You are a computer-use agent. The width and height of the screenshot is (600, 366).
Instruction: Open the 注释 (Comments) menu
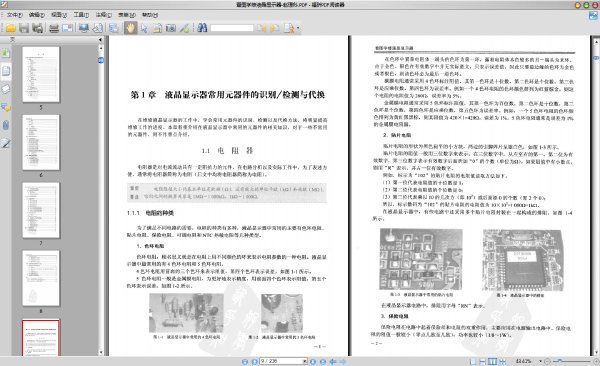[104, 15]
